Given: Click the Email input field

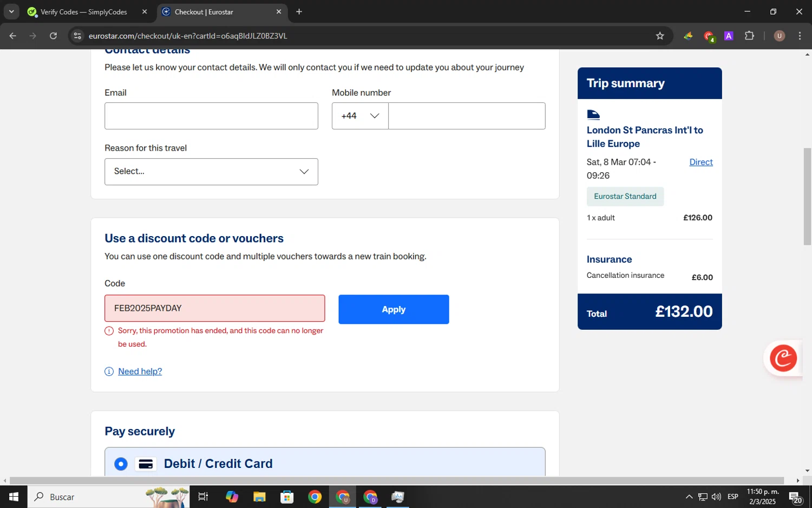Looking at the screenshot, I should 211,116.
